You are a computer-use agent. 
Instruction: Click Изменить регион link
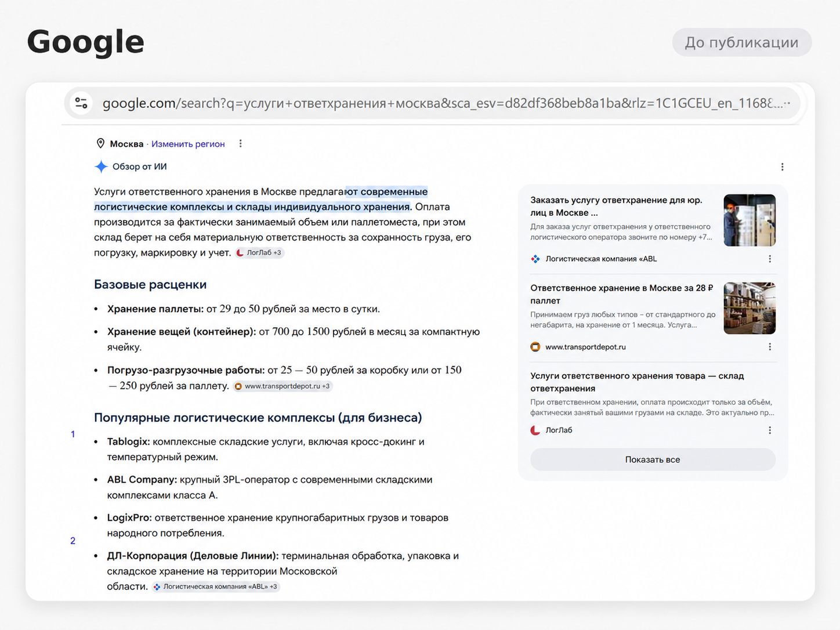(188, 144)
